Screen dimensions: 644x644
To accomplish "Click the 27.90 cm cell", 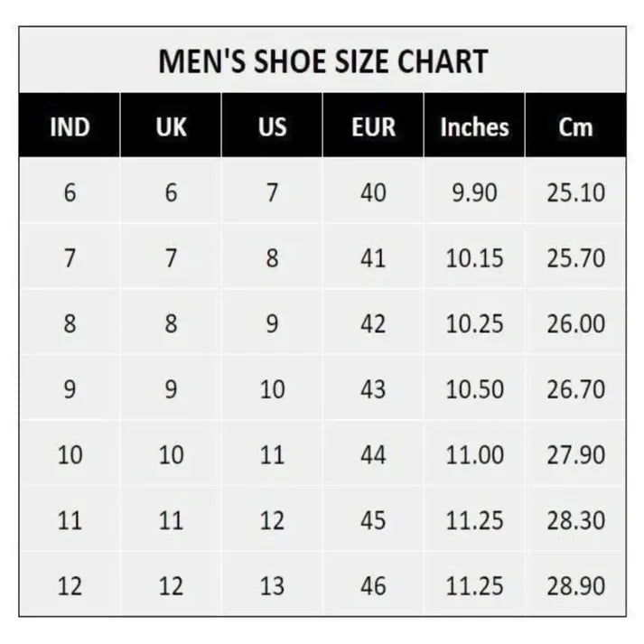I will coord(575,454).
